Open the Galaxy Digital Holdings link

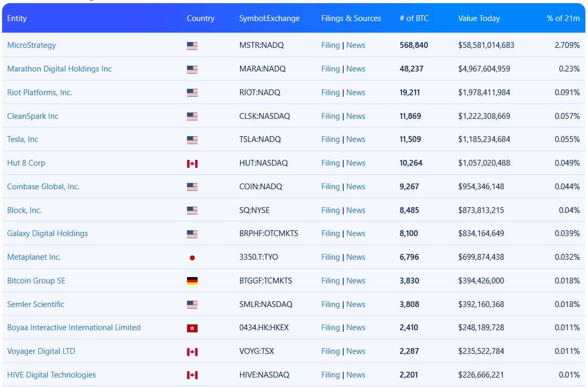[x=47, y=233]
